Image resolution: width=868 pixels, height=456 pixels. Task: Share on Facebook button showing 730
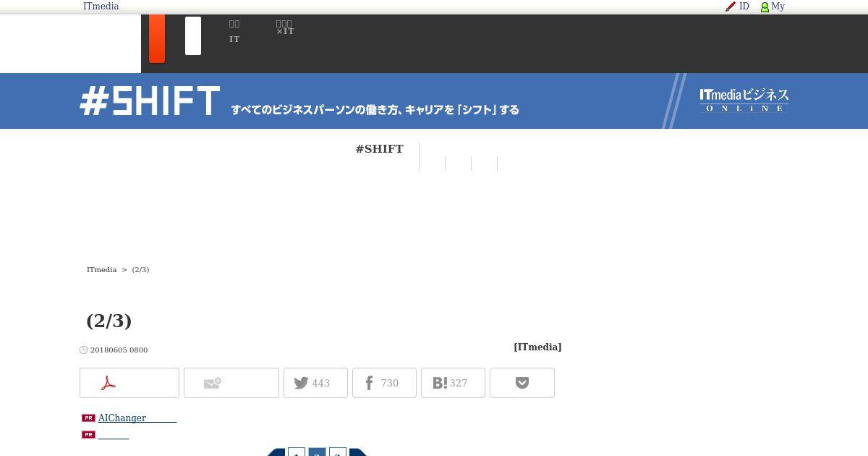[384, 383]
